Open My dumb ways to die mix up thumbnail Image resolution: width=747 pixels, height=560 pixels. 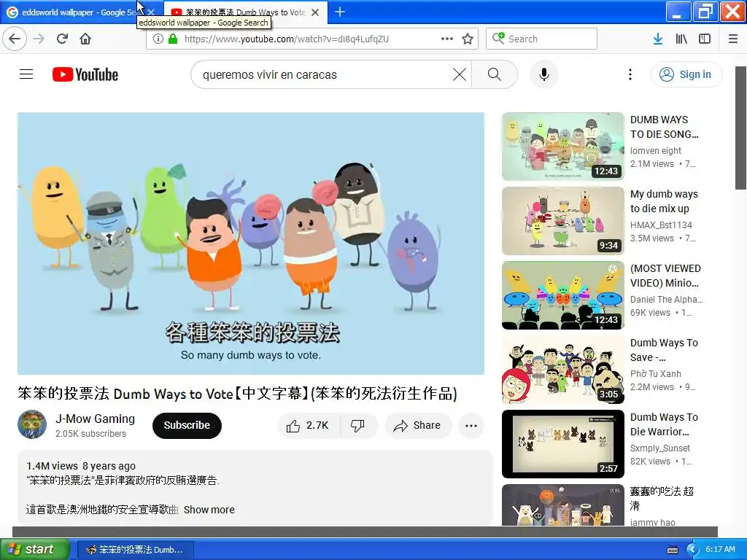pyautogui.click(x=562, y=220)
